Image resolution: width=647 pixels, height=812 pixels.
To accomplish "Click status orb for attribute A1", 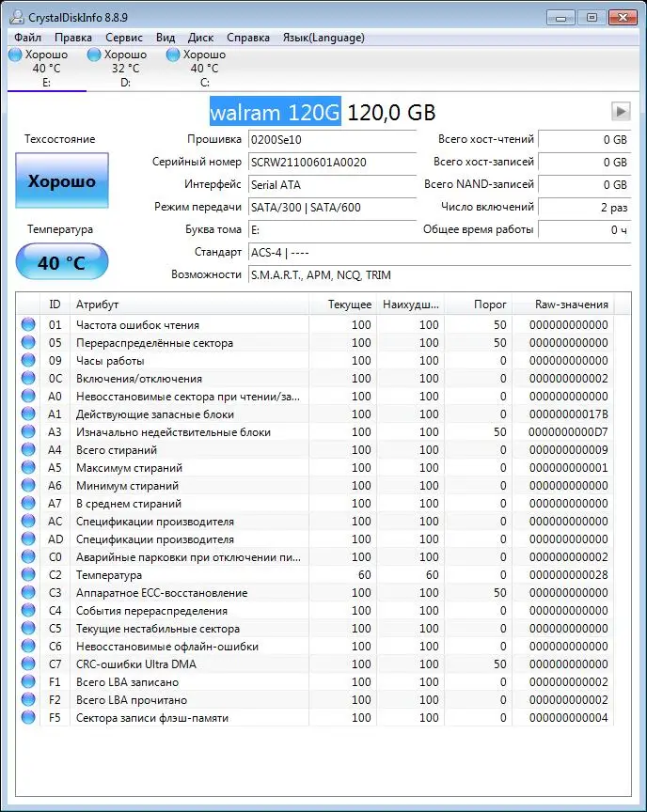I will pos(28,414).
